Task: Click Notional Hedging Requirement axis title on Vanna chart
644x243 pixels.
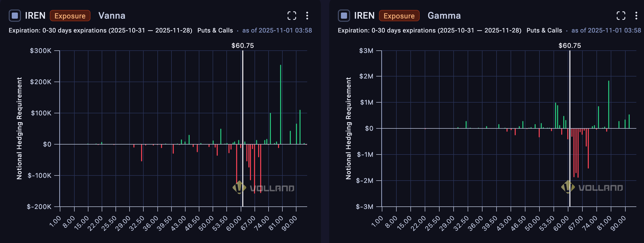Action: [19, 128]
